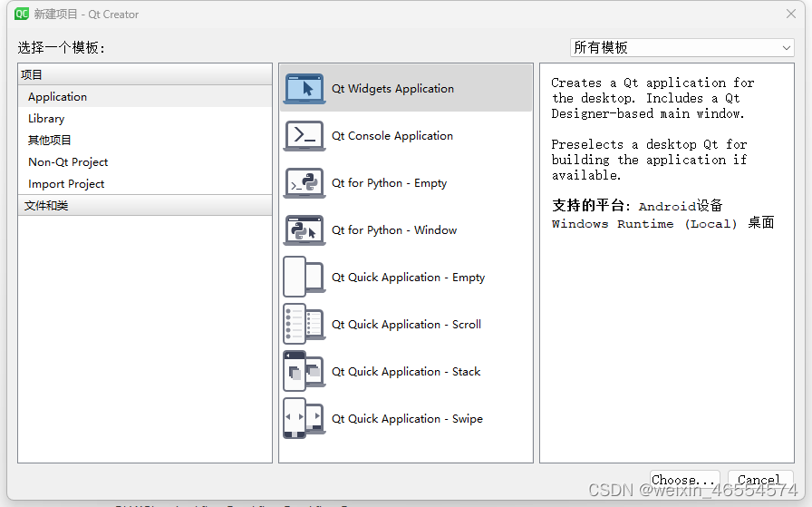
Task: Select the Library project category
Action: [x=144, y=119]
